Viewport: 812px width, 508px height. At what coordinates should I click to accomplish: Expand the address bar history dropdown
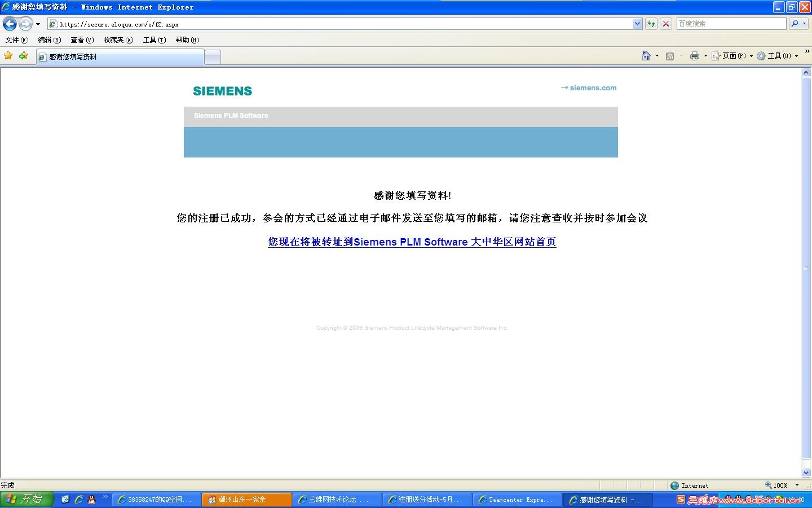pos(637,24)
